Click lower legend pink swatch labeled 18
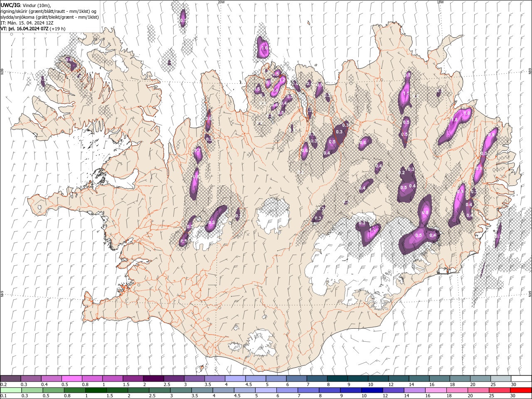 coord(457,390)
